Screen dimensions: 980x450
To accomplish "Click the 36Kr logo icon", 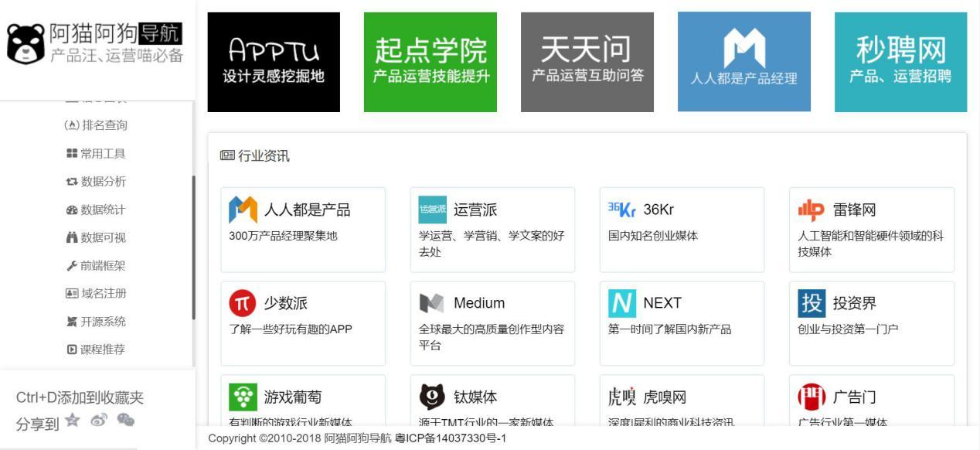I will [x=622, y=210].
